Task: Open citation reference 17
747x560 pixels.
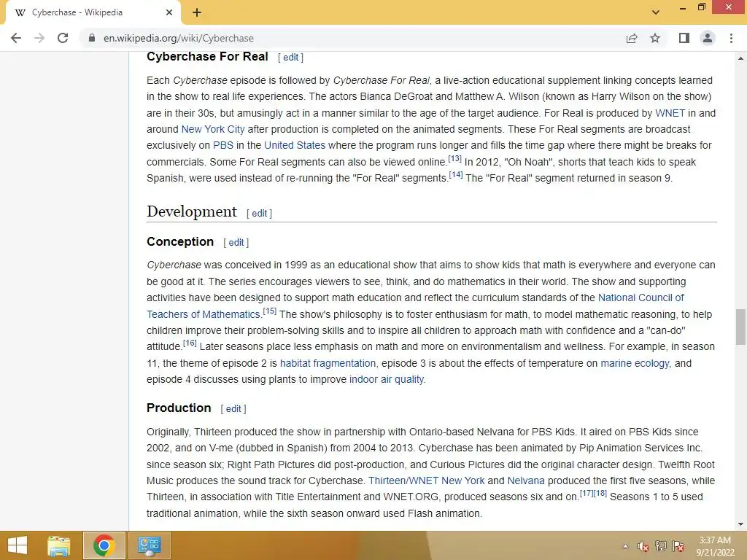Action: 586,494
